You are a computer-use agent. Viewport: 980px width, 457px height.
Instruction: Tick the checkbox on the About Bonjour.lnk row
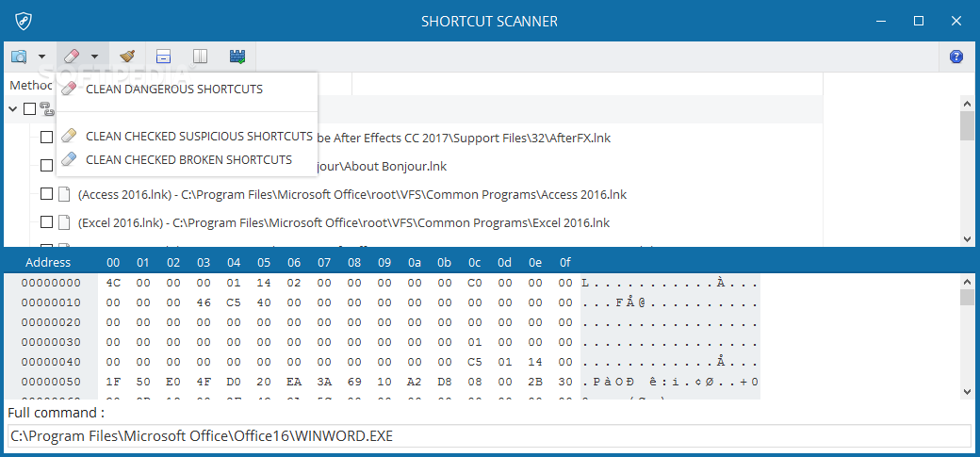tap(46, 165)
